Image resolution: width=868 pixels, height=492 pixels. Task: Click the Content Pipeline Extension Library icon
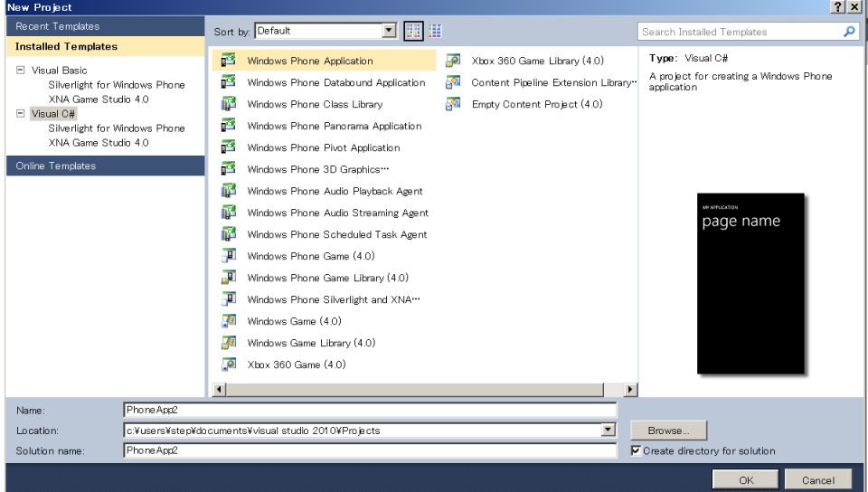pos(453,82)
